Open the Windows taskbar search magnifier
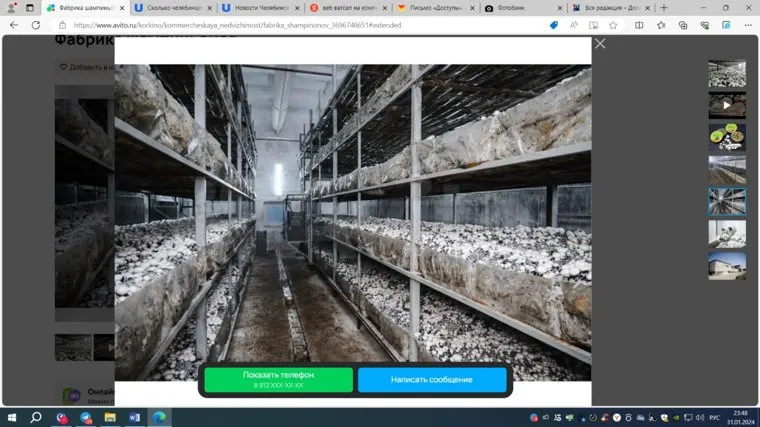The height and width of the screenshot is (427, 760). [x=36, y=417]
